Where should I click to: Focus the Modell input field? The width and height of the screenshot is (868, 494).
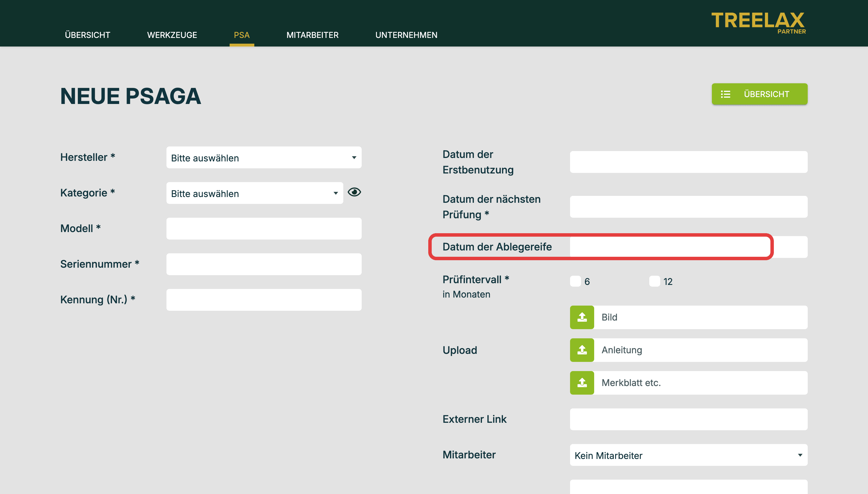264,229
